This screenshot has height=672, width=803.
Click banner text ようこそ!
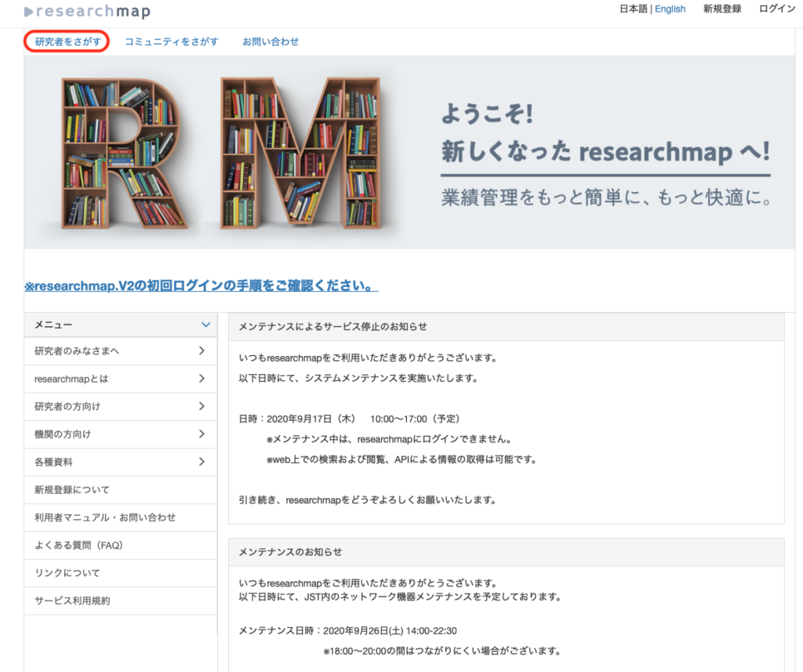pos(487,113)
